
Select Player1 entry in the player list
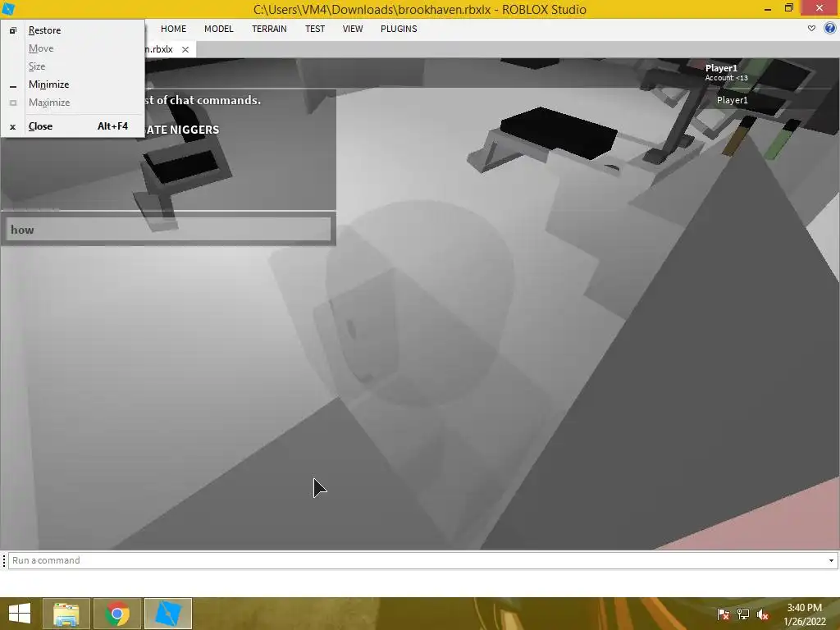coord(733,100)
